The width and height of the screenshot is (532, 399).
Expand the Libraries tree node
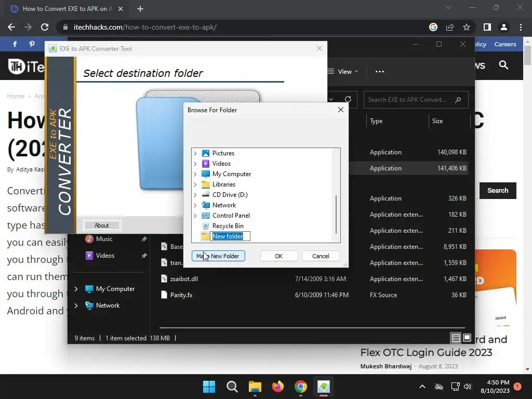(x=195, y=184)
